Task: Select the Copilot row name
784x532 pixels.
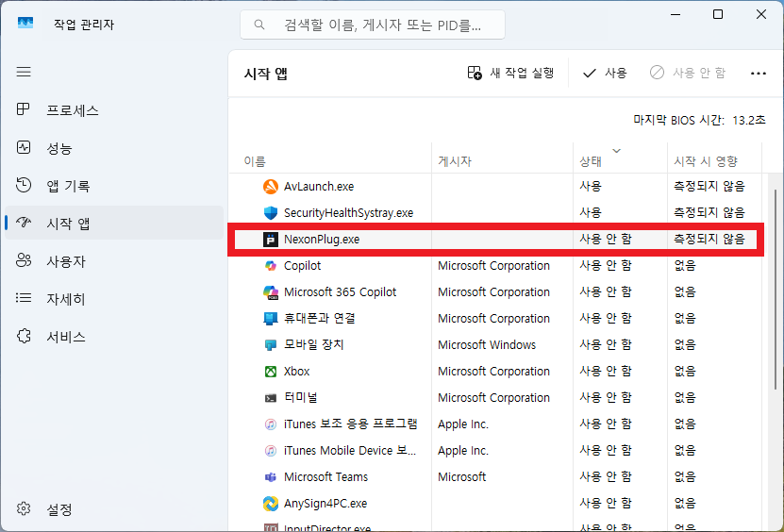Action: pos(302,266)
